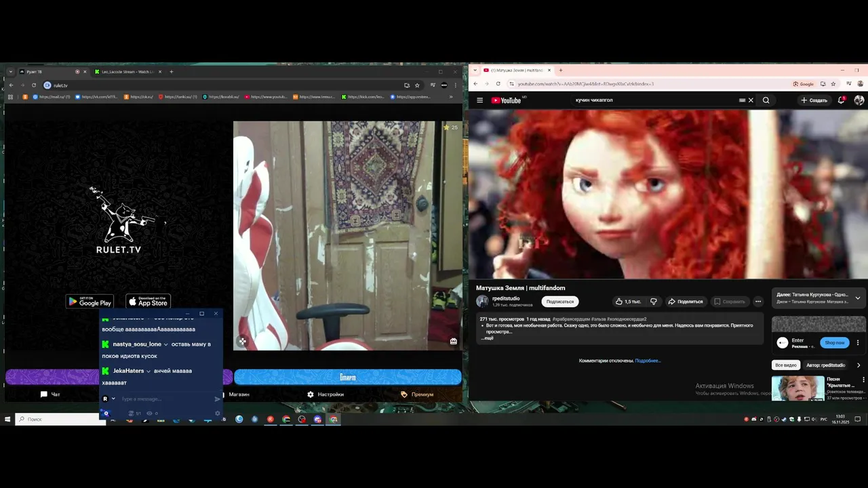Expand video description with ...ещё
The image size is (868, 488).
488,338
